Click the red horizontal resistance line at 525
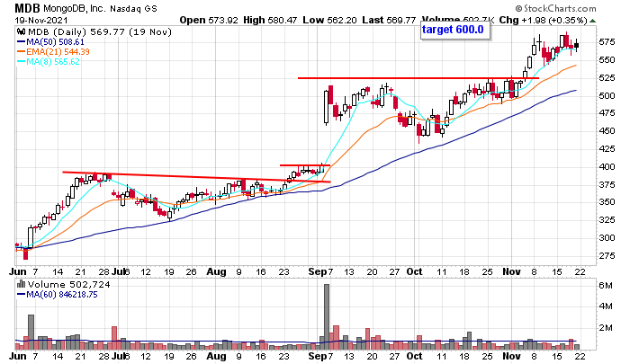 coord(418,78)
